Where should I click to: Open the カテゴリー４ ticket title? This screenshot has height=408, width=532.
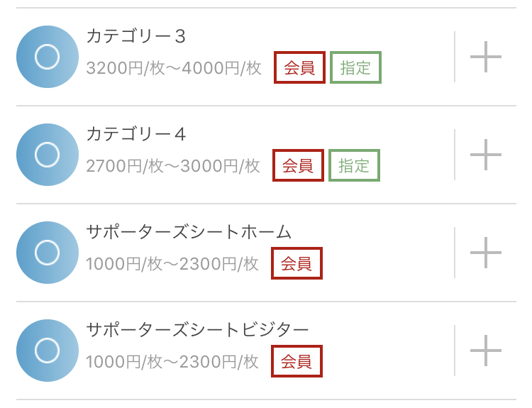tap(136, 134)
